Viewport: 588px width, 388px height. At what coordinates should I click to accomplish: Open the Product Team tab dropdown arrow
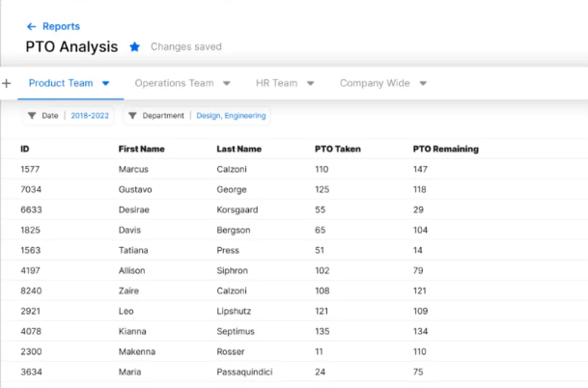coord(106,84)
